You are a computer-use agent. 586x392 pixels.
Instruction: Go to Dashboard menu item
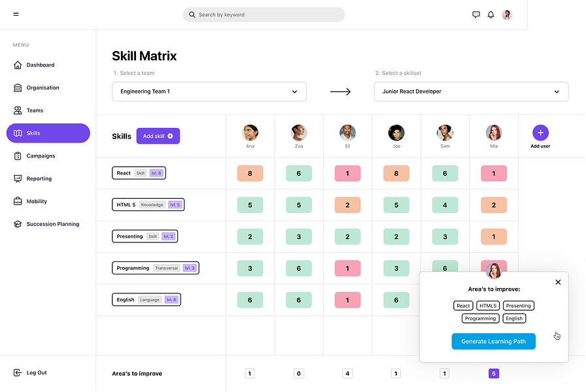click(41, 65)
